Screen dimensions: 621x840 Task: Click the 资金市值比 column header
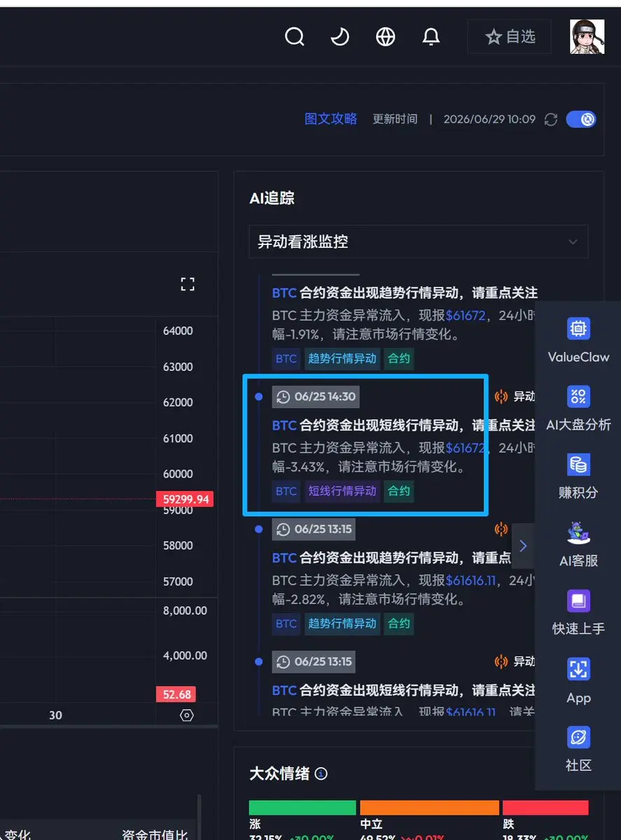[x=155, y=834]
